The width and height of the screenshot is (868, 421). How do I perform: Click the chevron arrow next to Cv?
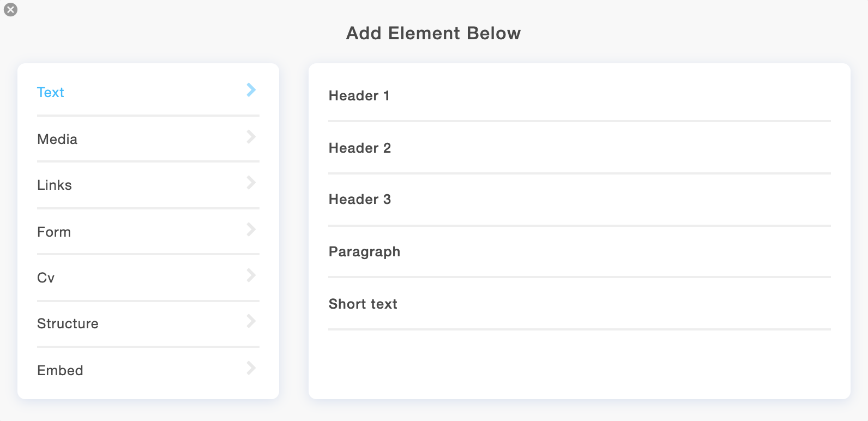(251, 275)
